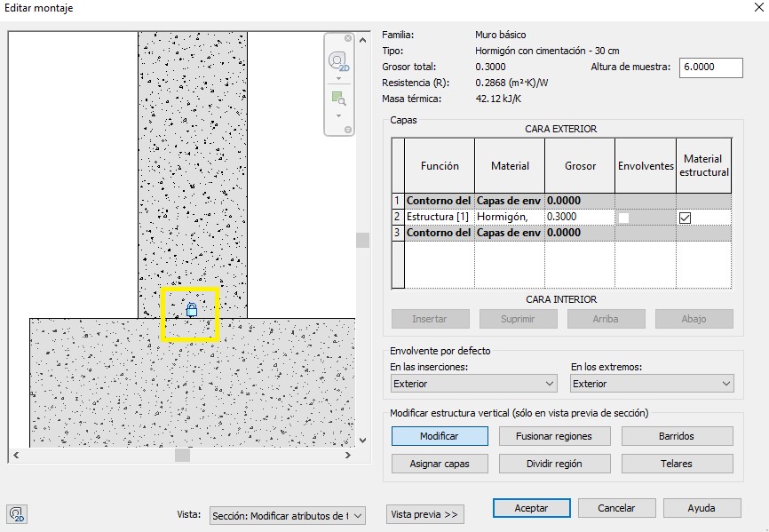Click the Dividir región button
This screenshot has height=532, width=769.
(554, 464)
